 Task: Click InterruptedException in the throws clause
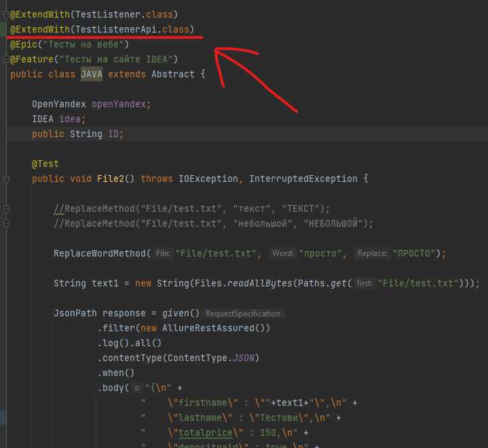coord(303,179)
